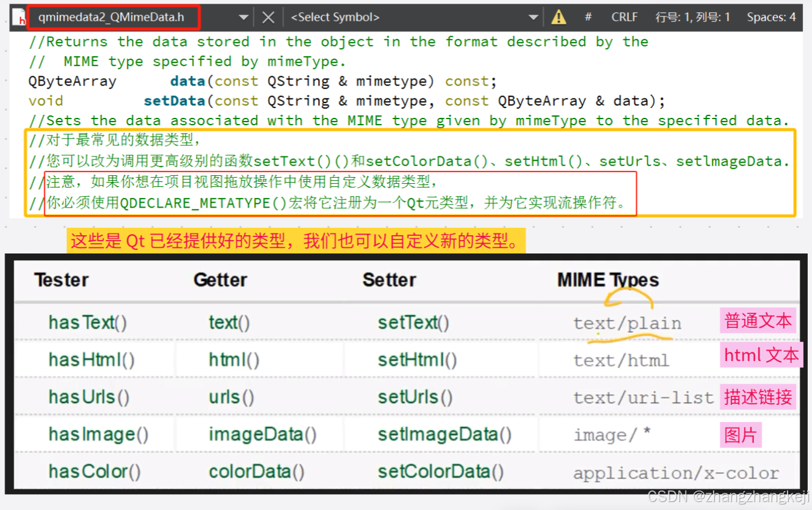Open the Spaces: 4 indentation setting
812x510 pixels.
point(771,17)
